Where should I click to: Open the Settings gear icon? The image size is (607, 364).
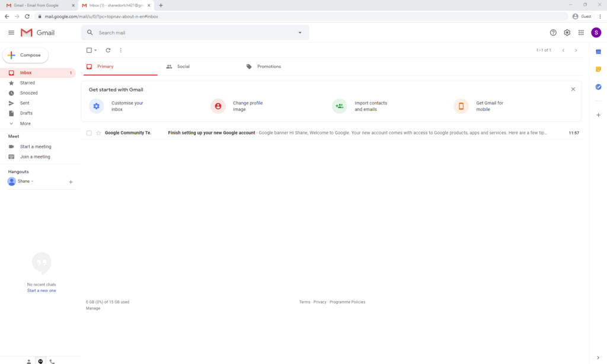coord(567,33)
